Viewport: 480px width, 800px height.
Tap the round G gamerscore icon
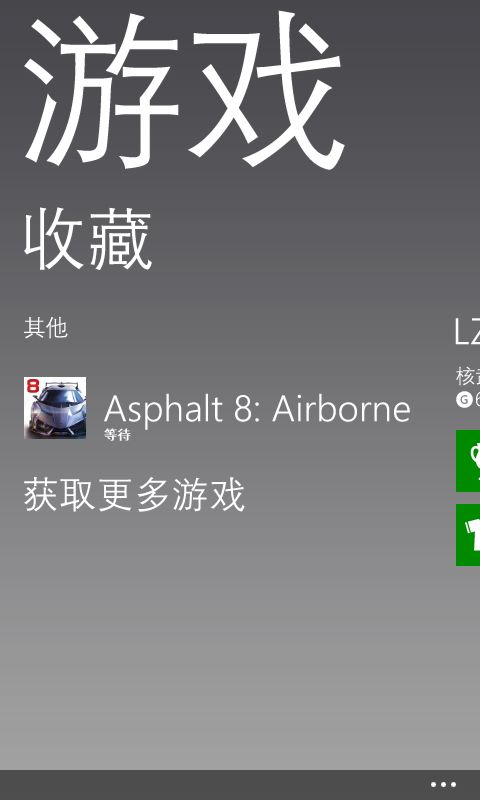click(464, 400)
